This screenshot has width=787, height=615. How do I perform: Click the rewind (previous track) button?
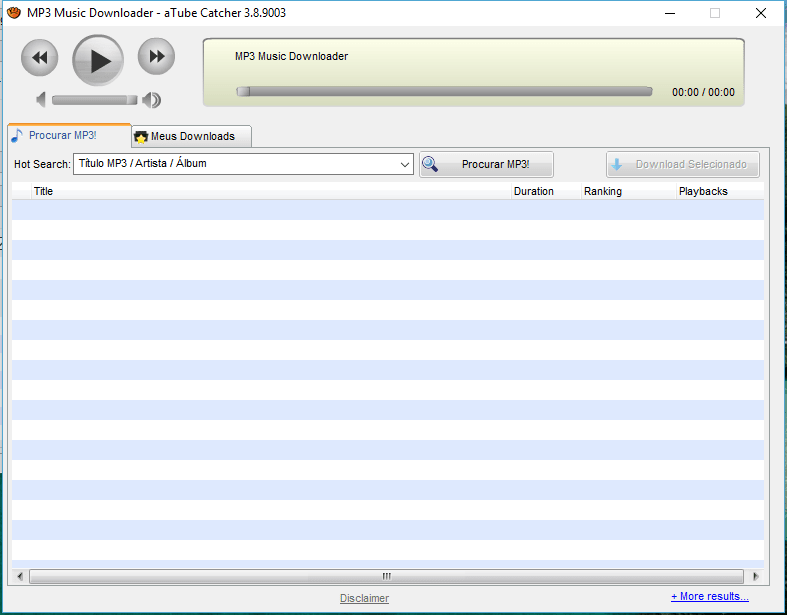click(40, 58)
